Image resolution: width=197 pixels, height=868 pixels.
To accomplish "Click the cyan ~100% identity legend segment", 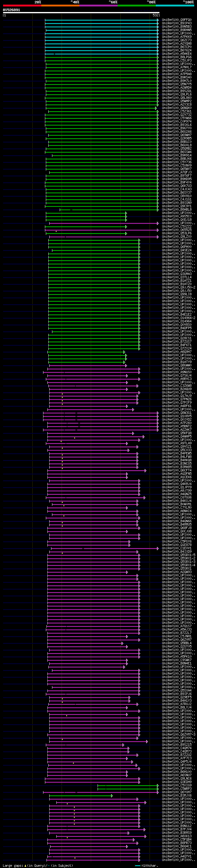I will pos(175,6).
